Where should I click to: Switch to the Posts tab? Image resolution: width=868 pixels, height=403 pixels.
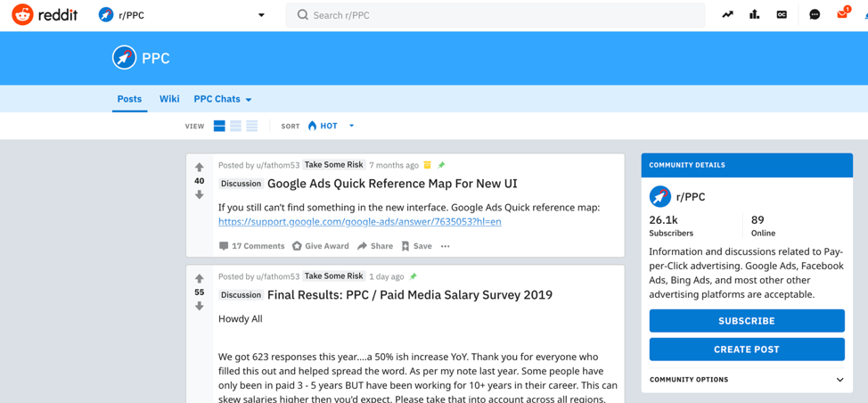coord(129,99)
